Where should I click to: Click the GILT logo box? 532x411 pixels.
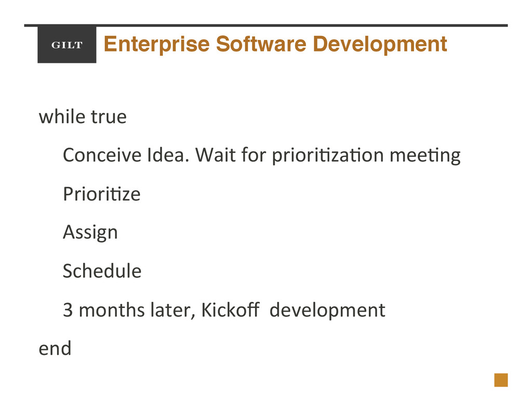click(x=67, y=44)
